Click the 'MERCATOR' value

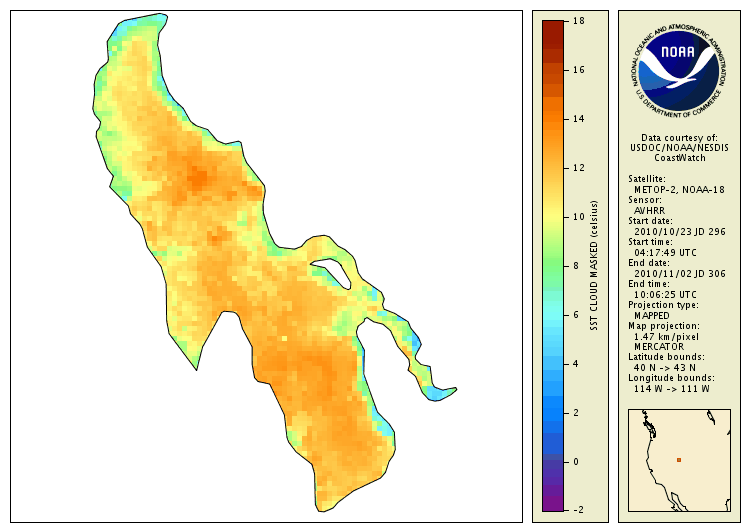[x=659, y=346]
